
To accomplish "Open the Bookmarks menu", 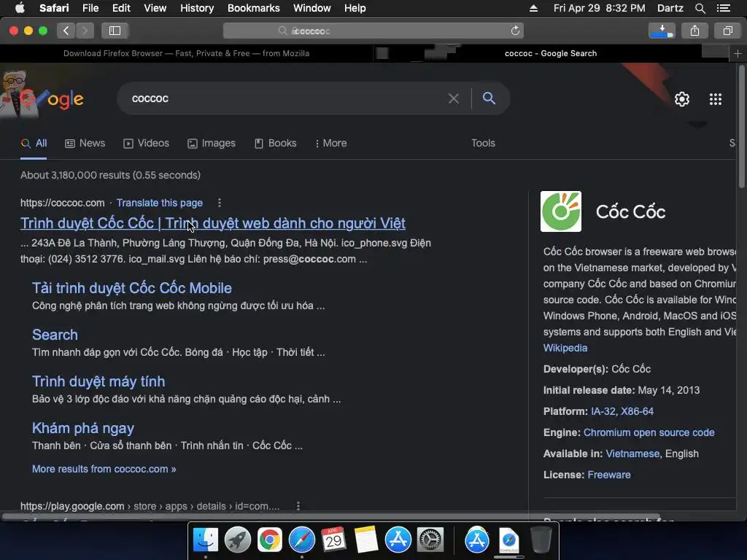I will pos(253,8).
